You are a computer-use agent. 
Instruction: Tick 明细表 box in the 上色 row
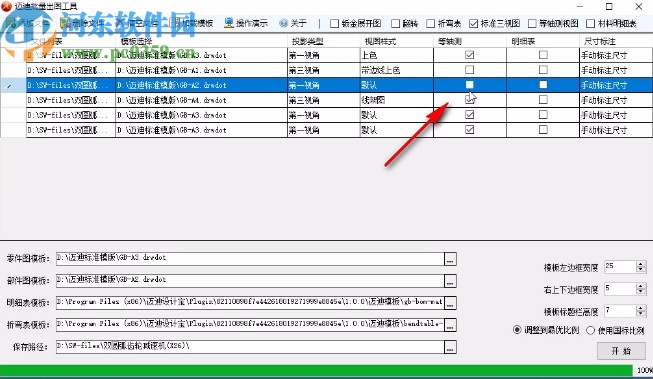click(x=543, y=55)
